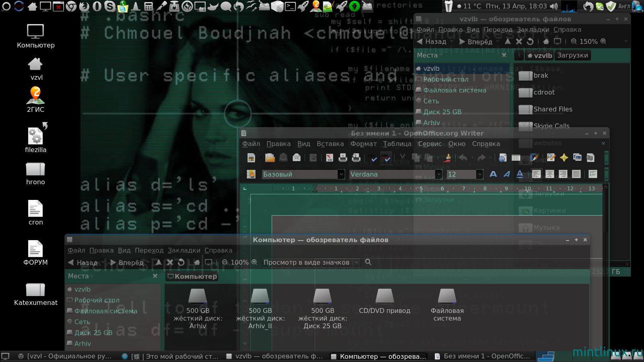The image size is (644, 362).
Task: Click the indent marker on Writer ruler
Action: tap(315, 188)
